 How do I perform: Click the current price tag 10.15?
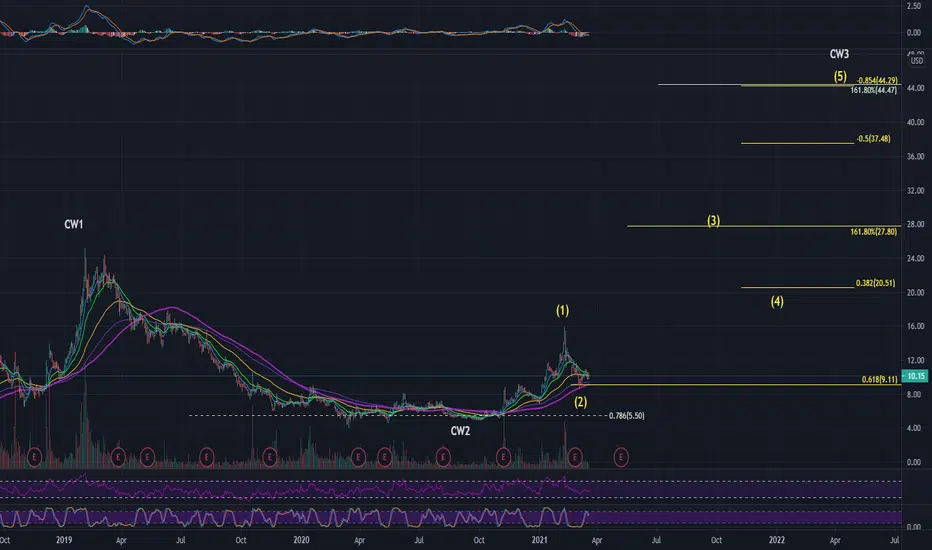pos(915,376)
